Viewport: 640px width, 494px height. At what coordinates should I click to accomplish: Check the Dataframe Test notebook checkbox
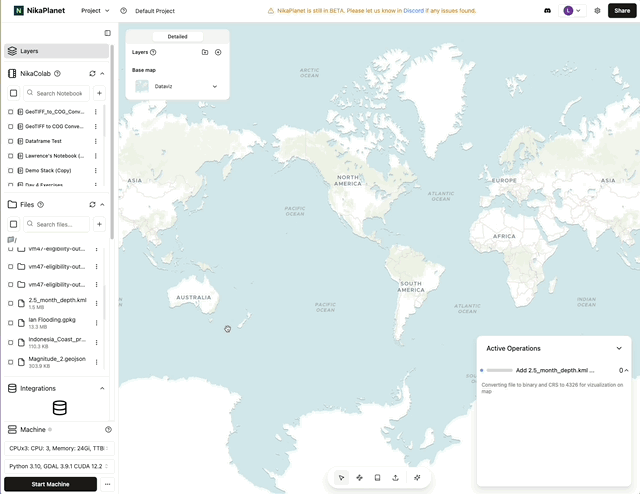point(11,141)
